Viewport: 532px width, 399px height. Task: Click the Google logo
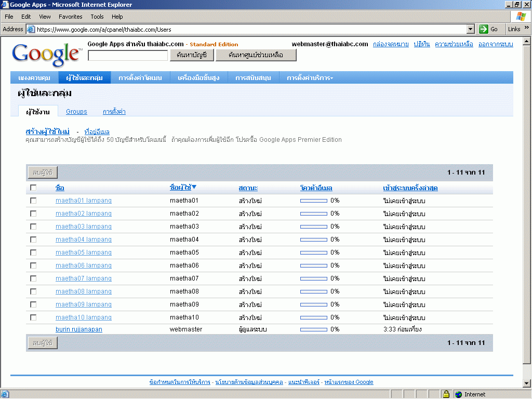[46, 54]
